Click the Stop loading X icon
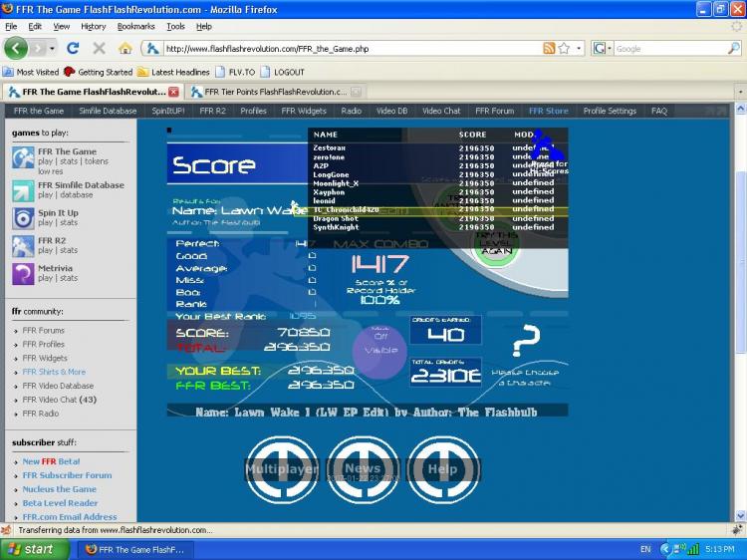The width and height of the screenshot is (747, 560). [x=99, y=48]
